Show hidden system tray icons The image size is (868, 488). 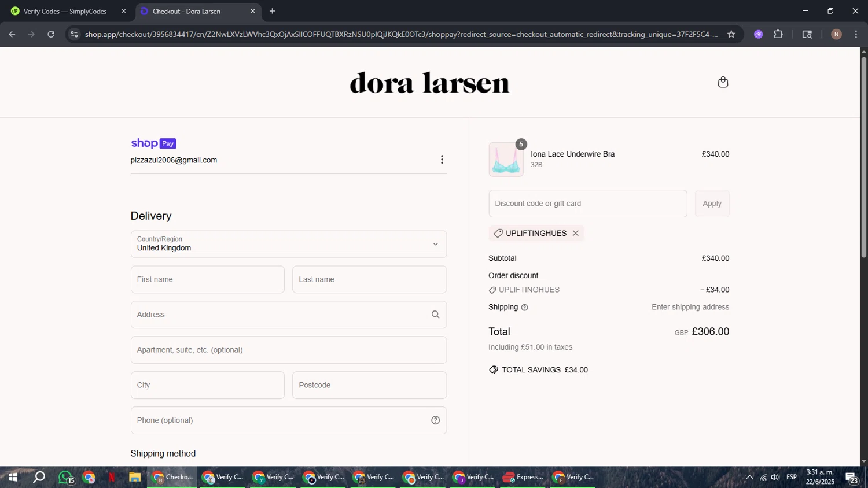tap(749, 478)
